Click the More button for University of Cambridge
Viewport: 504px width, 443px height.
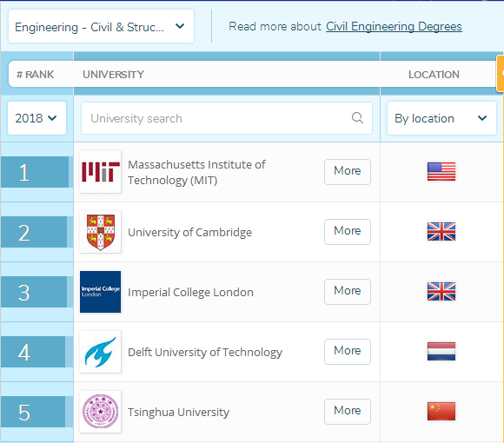tap(347, 232)
